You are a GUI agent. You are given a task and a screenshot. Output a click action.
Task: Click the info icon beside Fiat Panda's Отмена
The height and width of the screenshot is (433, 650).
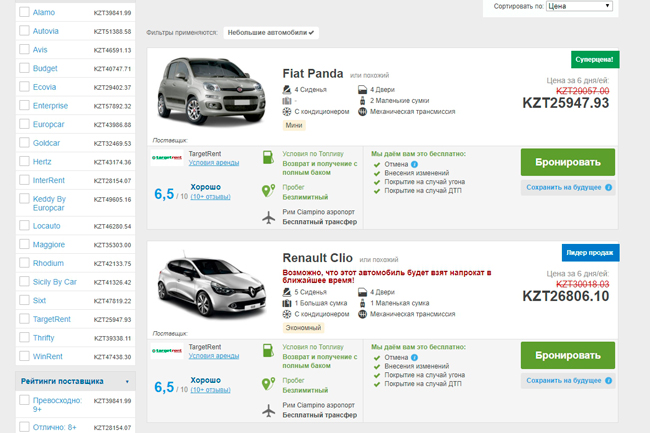pyautogui.click(x=414, y=164)
